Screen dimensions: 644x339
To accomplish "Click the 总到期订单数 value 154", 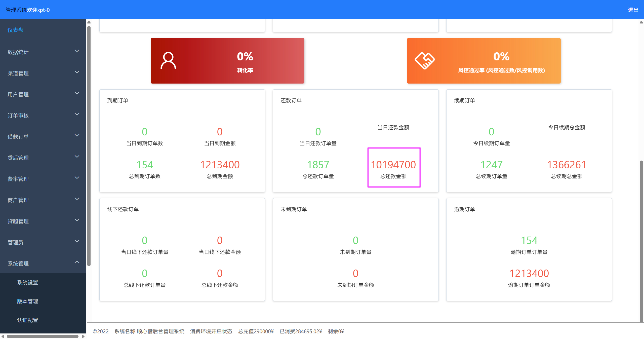I will [145, 165].
